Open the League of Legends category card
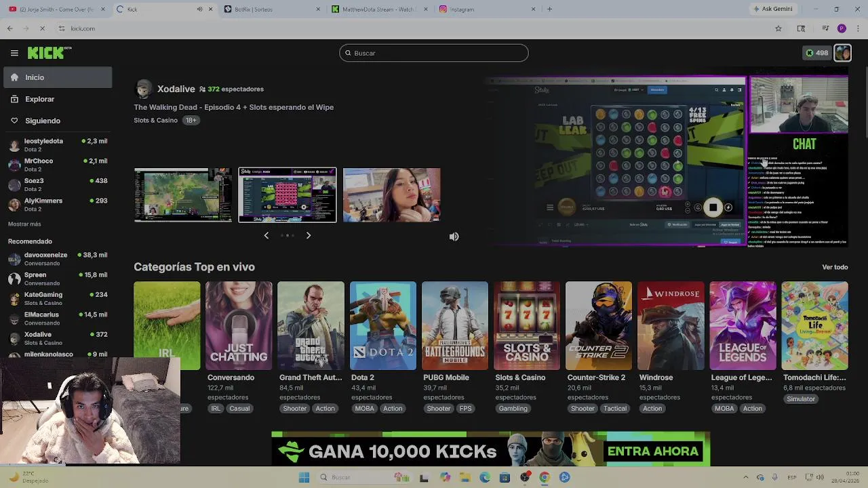Screen dimensions: 868x488 pos(743,325)
